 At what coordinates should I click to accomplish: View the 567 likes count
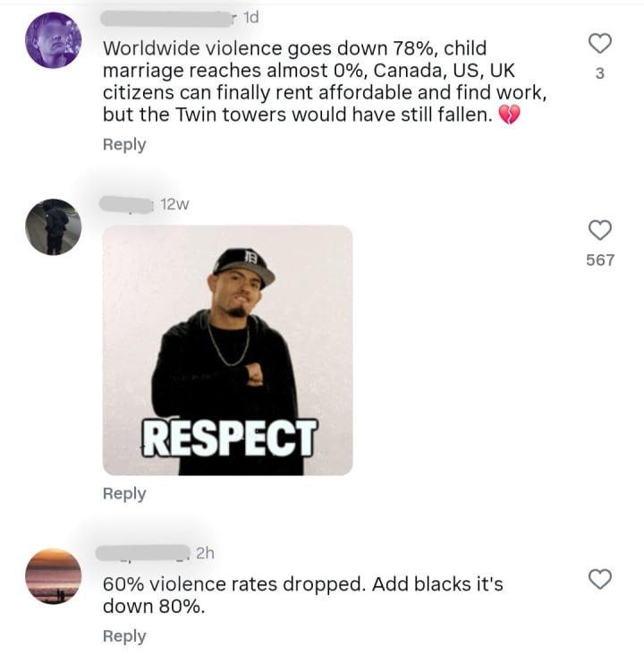pos(600,260)
